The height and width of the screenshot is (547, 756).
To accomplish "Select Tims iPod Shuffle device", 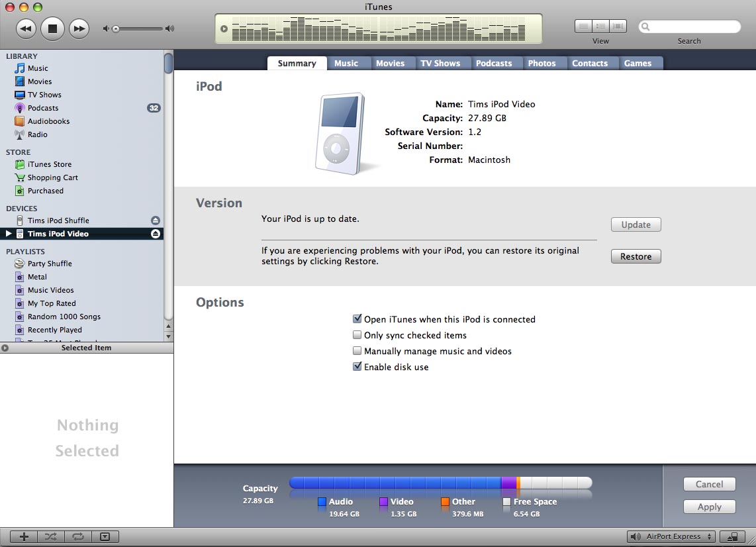I will tap(58, 221).
